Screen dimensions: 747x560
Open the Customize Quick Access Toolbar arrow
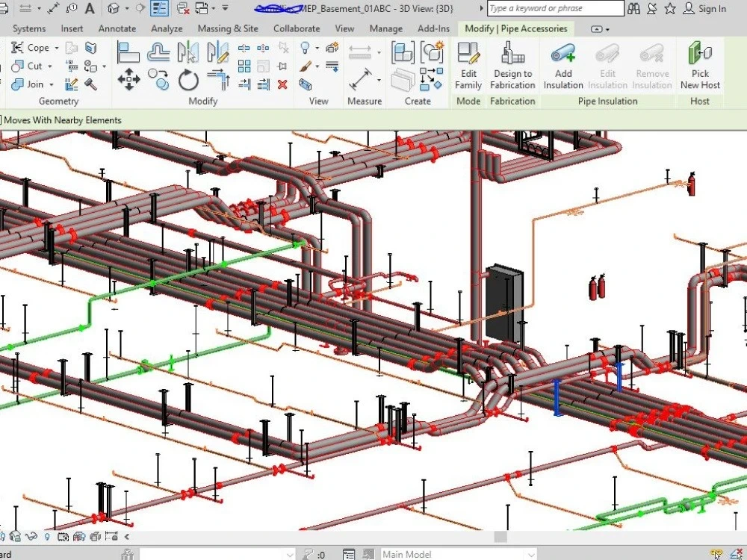click(226, 8)
